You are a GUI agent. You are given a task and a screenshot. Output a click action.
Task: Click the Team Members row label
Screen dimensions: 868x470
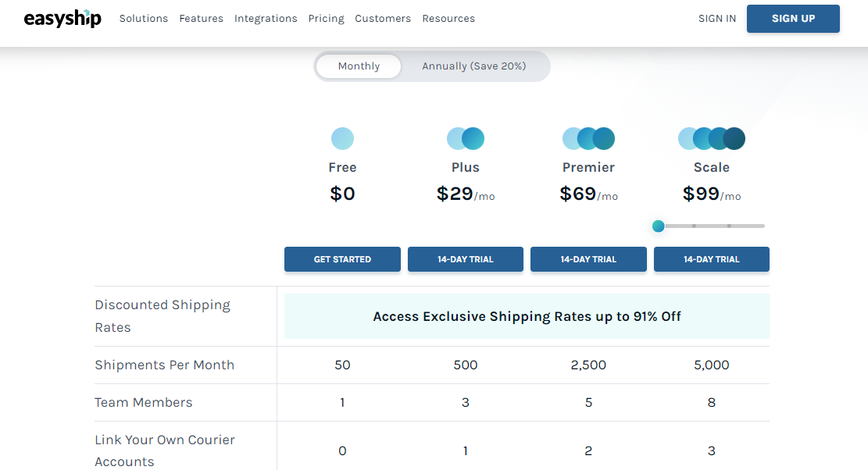click(144, 403)
